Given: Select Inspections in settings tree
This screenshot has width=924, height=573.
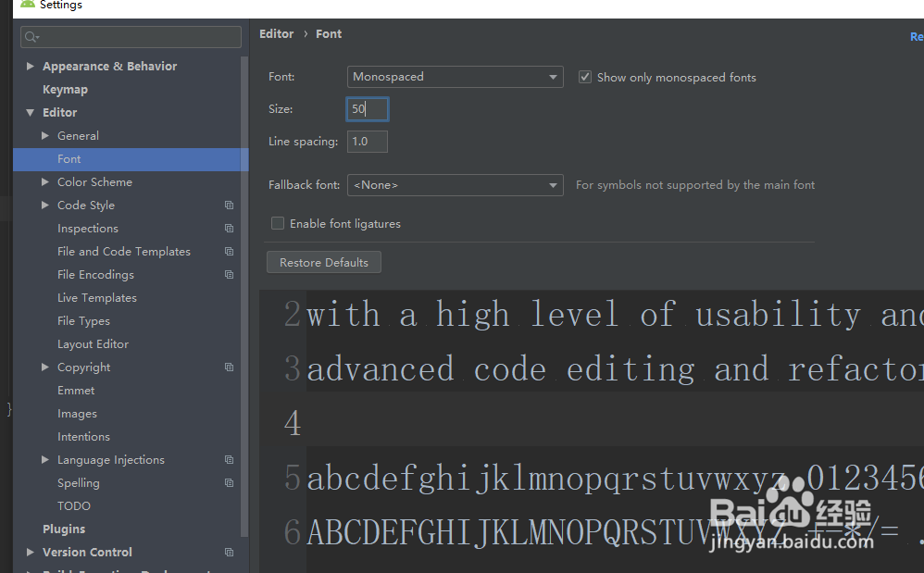Looking at the screenshot, I should (x=88, y=229).
